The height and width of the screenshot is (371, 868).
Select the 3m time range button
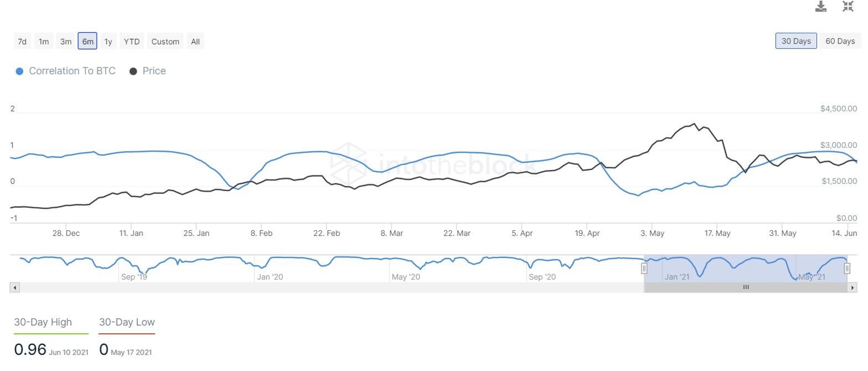click(x=66, y=41)
